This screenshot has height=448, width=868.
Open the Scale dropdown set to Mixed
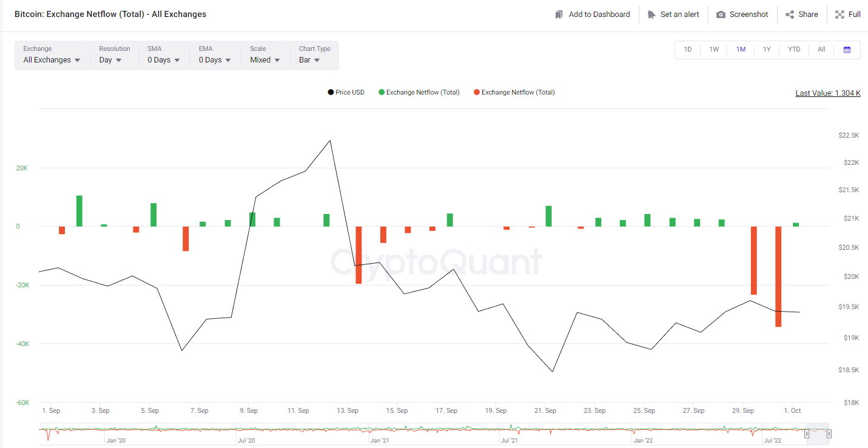(265, 60)
